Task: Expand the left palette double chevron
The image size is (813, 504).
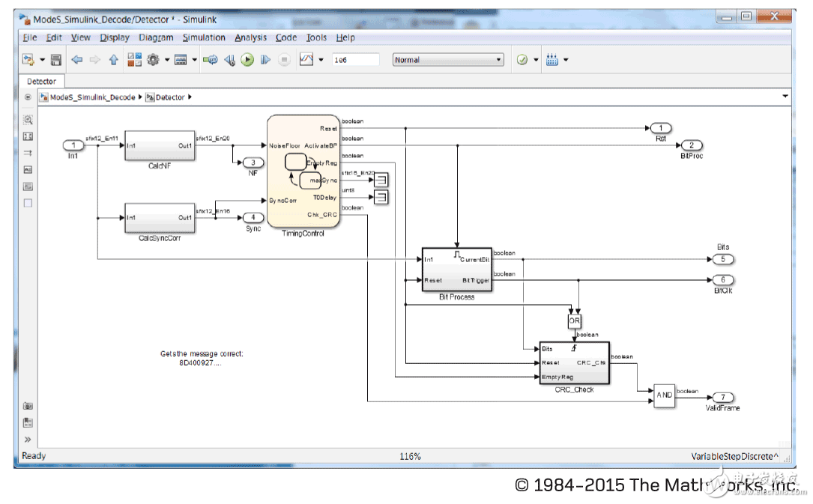Action: (x=28, y=440)
